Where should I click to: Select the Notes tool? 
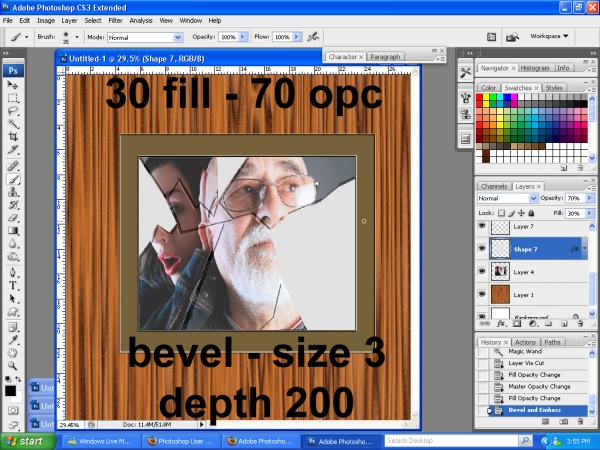pos(13,327)
